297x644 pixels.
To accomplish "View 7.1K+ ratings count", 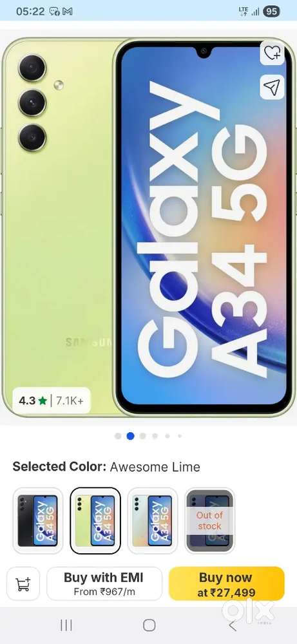I will 70,401.
